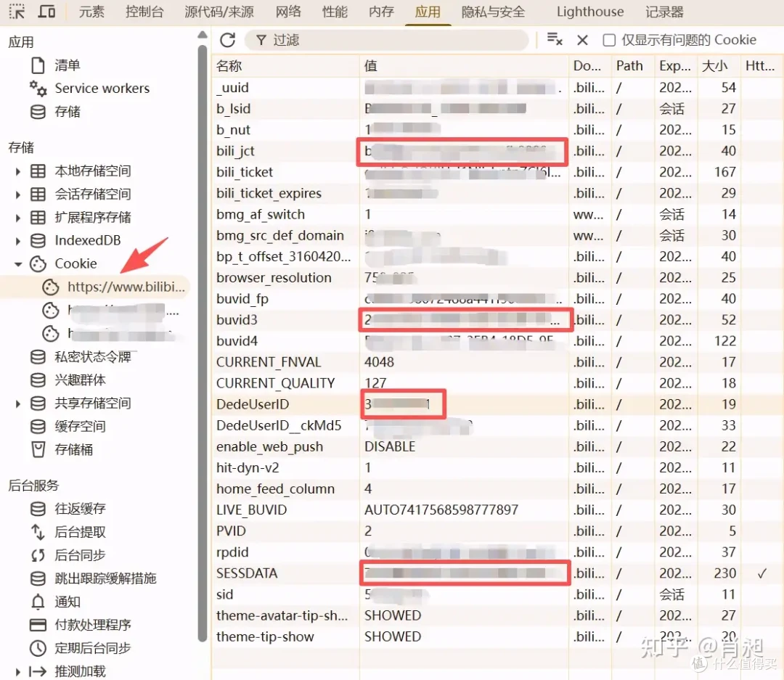Screen dimensions: 784x680
Task: Select the home_feed_column cookie name
Action: (x=276, y=489)
